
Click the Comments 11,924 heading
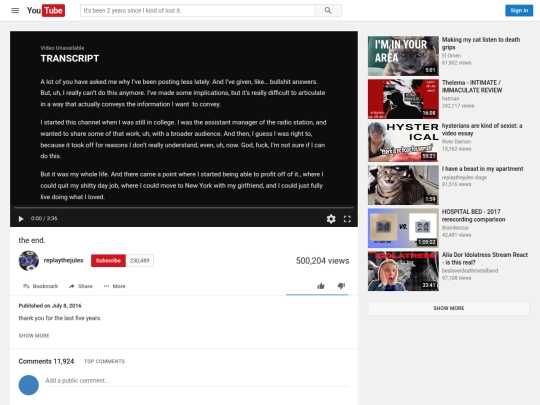[x=46, y=361]
